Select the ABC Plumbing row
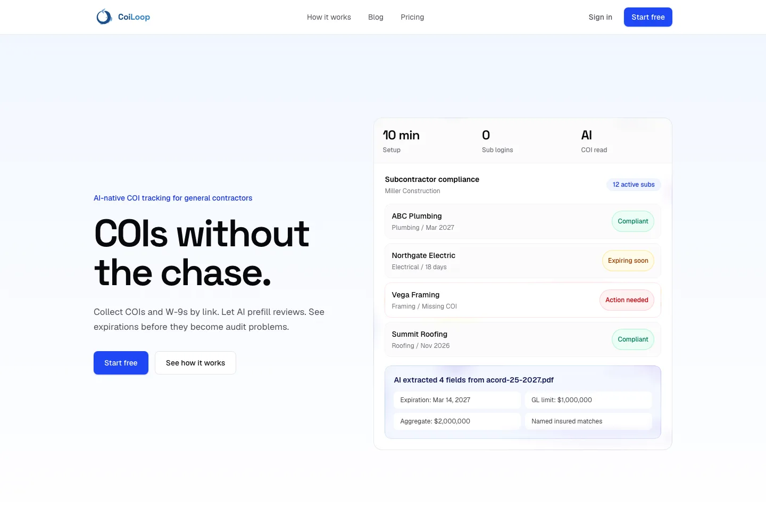Image resolution: width=766 pixels, height=532 pixels. click(523, 221)
